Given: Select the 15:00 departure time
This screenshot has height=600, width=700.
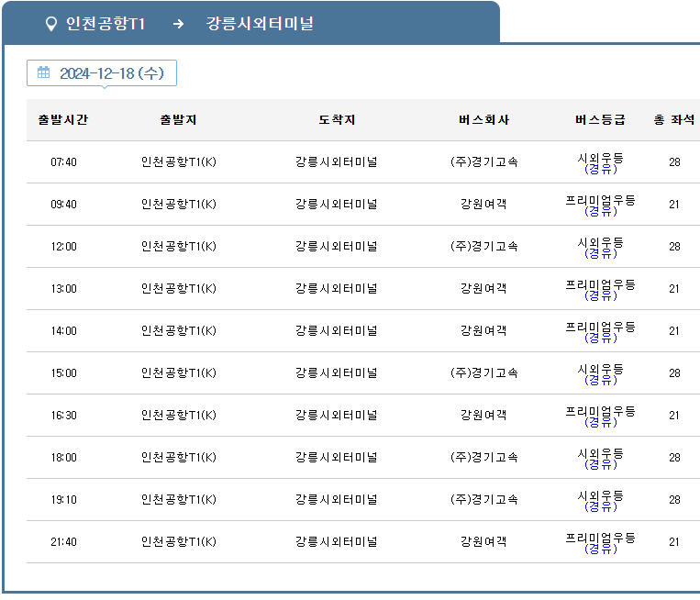Looking at the screenshot, I should 63,373.
